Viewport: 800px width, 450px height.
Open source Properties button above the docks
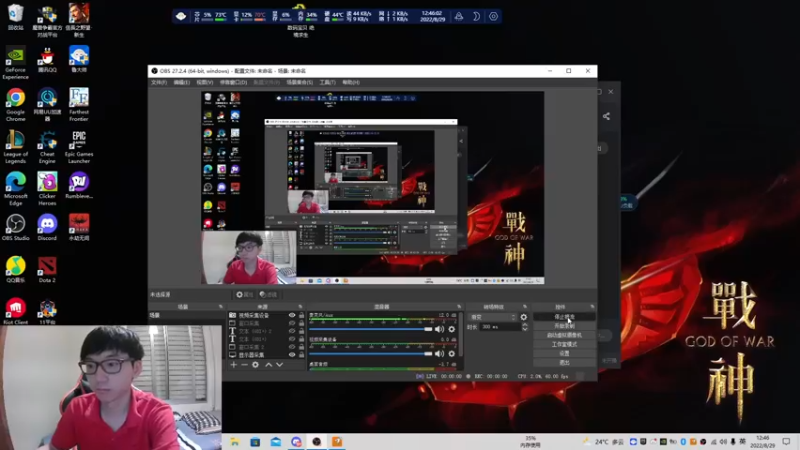245,294
